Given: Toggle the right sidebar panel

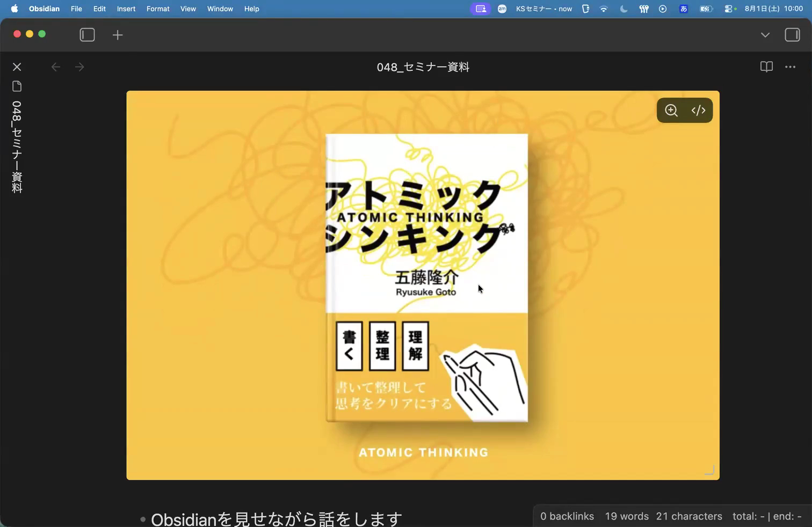Looking at the screenshot, I should tap(792, 35).
